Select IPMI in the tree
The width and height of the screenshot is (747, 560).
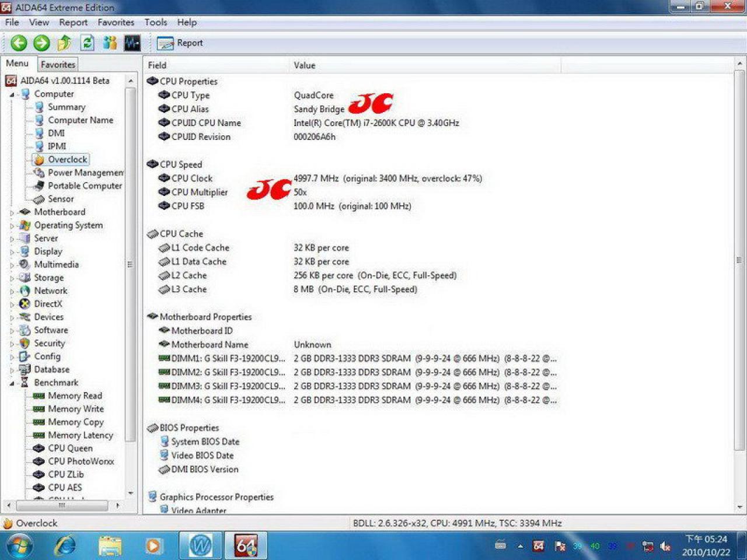(57, 146)
